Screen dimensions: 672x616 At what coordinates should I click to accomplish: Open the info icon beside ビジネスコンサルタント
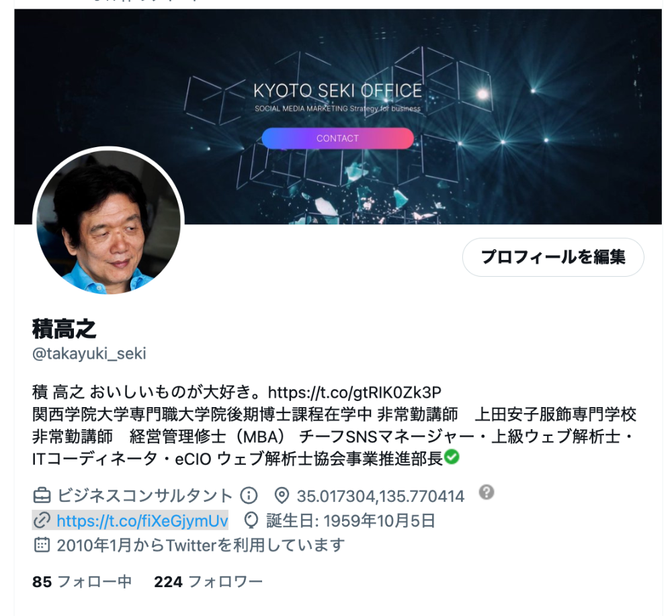249,496
